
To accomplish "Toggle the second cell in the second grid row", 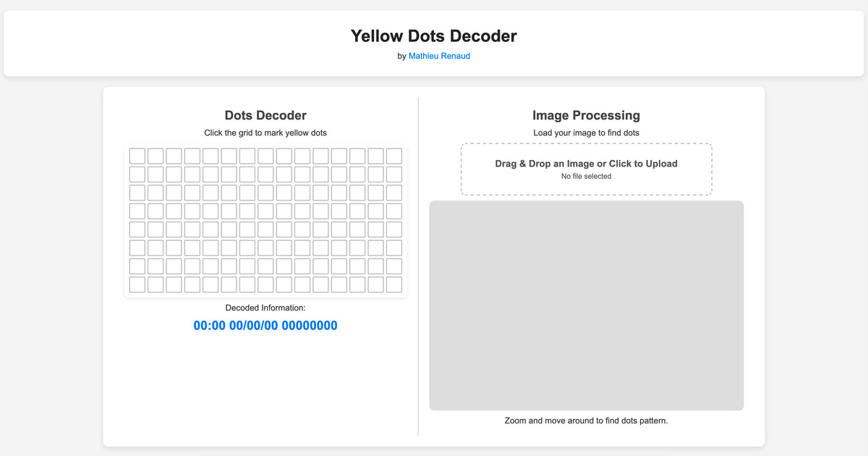I will tap(156, 174).
